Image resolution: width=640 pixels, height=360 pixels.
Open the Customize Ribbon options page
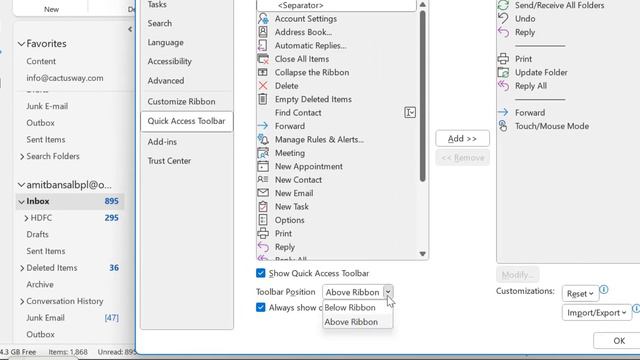(x=187, y=101)
